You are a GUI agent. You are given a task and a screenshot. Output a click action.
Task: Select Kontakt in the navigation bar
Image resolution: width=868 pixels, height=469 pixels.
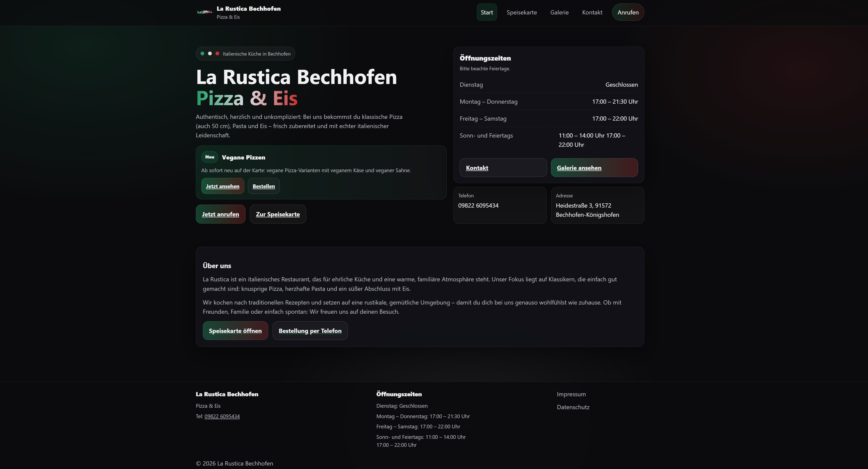click(x=592, y=12)
